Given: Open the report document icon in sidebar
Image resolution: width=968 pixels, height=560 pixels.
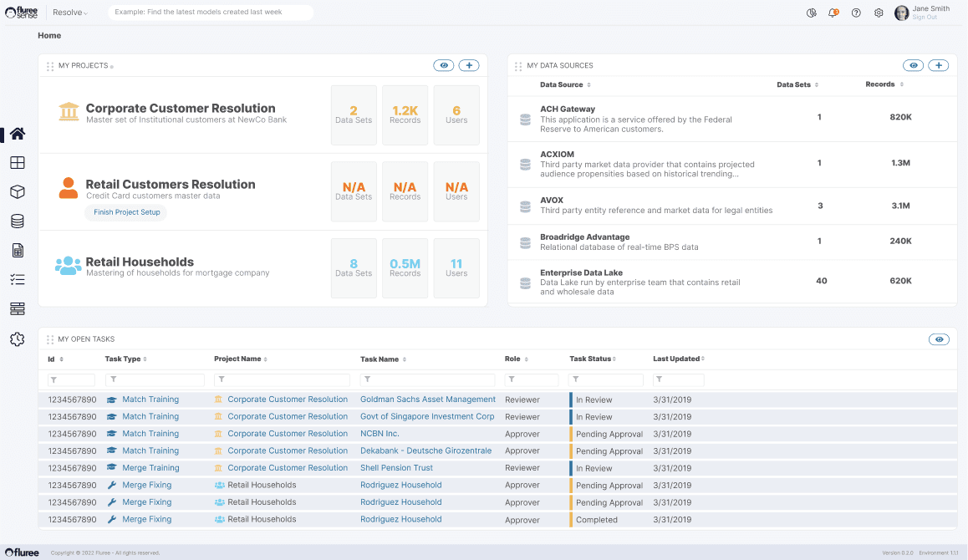Looking at the screenshot, I should point(18,250).
